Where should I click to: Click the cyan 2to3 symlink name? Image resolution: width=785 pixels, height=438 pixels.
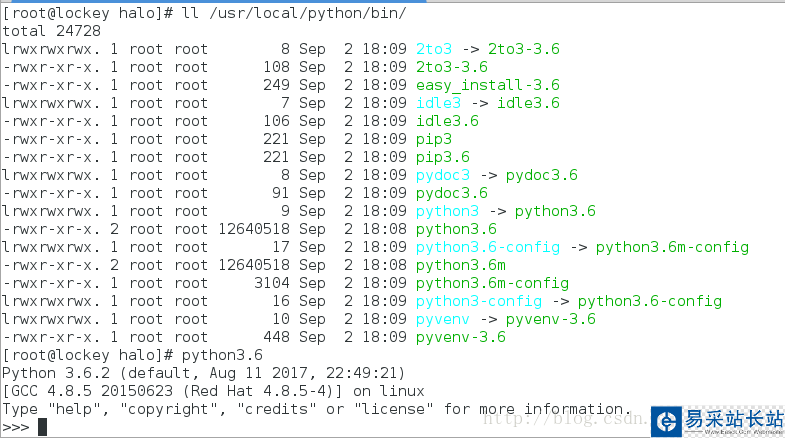point(434,49)
